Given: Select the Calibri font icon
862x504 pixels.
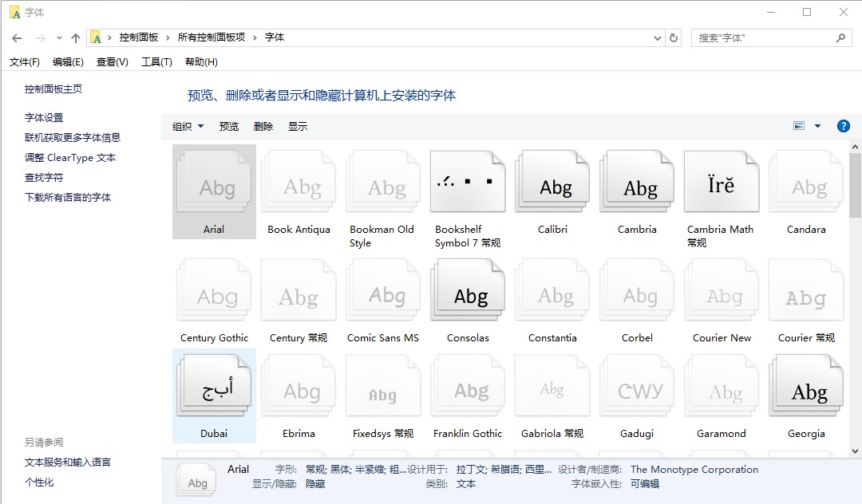Looking at the screenshot, I should (x=552, y=183).
